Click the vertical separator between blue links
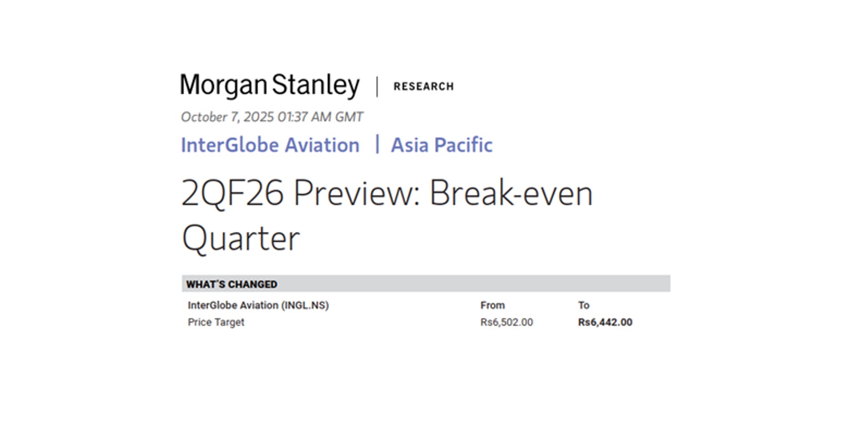This screenshot has width=868, height=434. (x=377, y=144)
